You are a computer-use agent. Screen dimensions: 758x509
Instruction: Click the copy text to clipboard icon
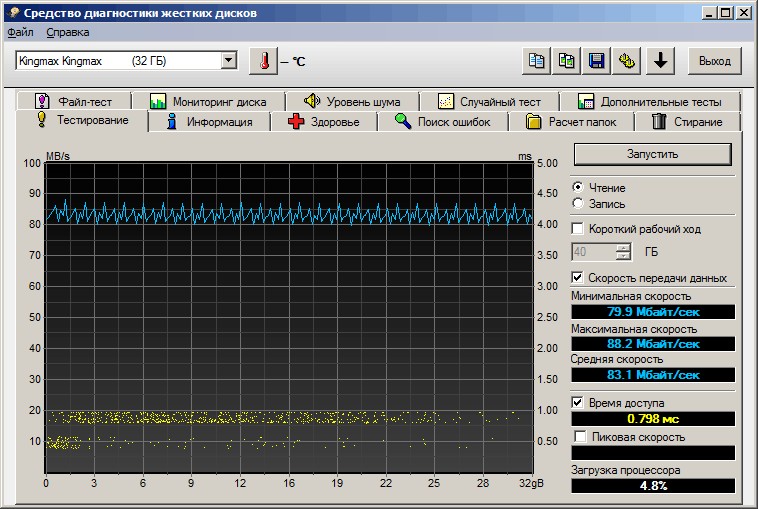point(537,61)
